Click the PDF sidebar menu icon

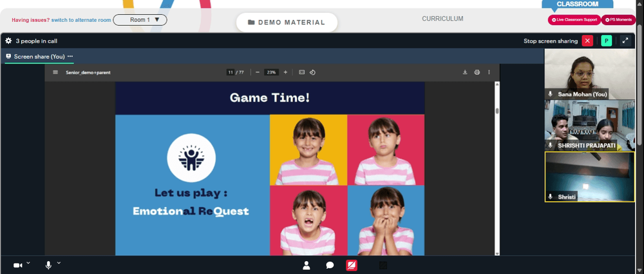pos(55,72)
